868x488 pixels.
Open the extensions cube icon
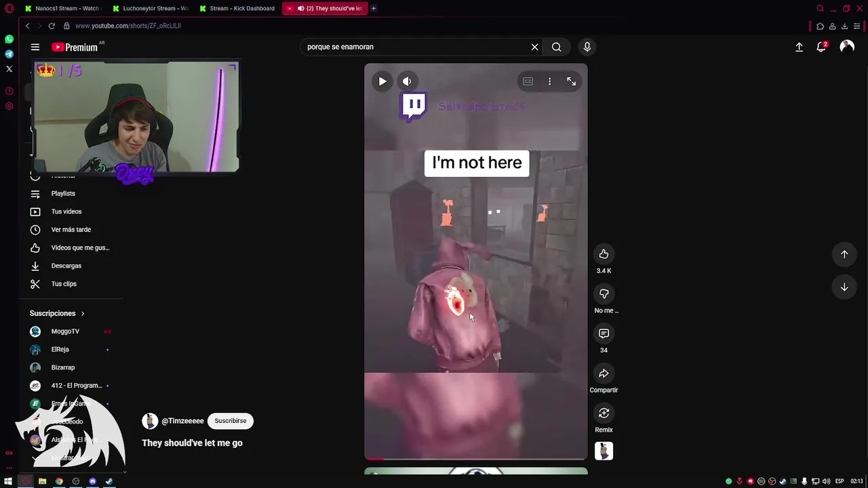(820, 26)
